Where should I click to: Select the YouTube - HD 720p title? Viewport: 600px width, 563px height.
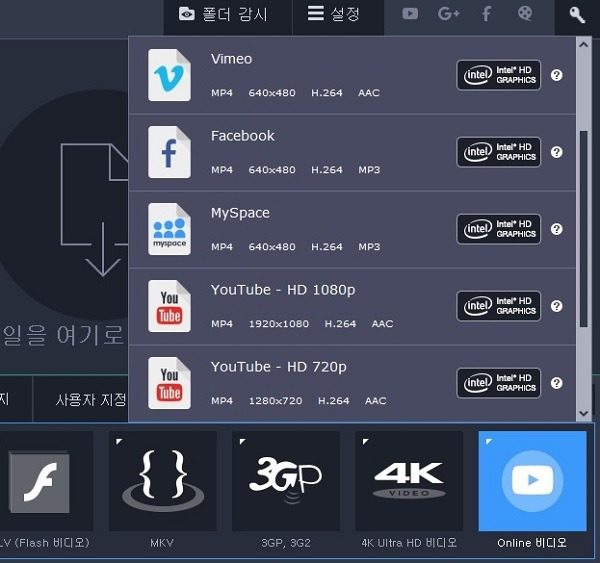(x=279, y=367)
